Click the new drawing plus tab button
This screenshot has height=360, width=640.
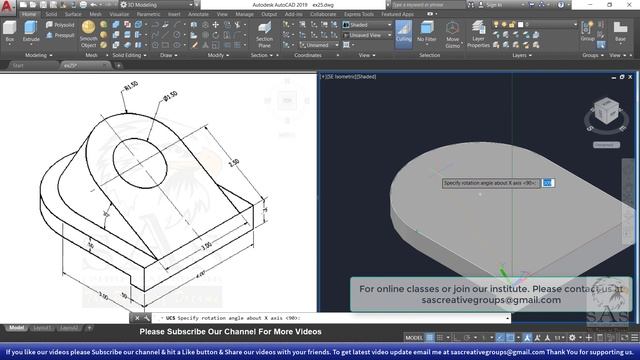pos(119,65)
